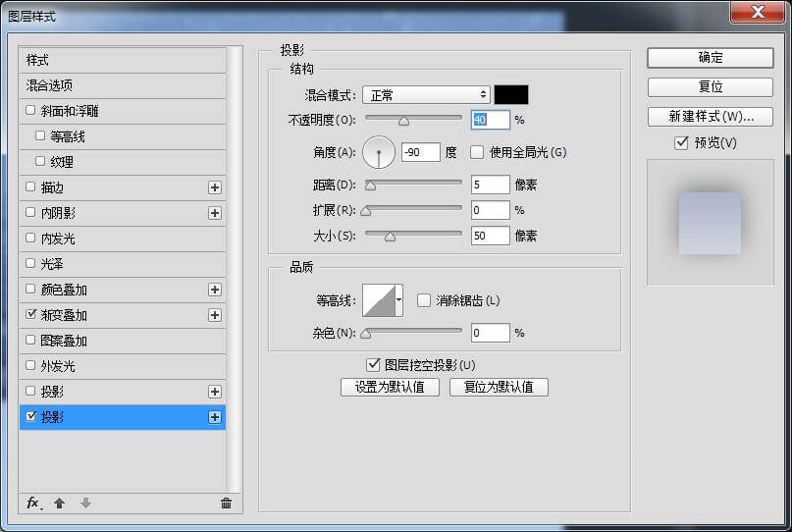
Task: Click the 扩展 percent input field
Action: pyautogui.click(x=491, y=210)
